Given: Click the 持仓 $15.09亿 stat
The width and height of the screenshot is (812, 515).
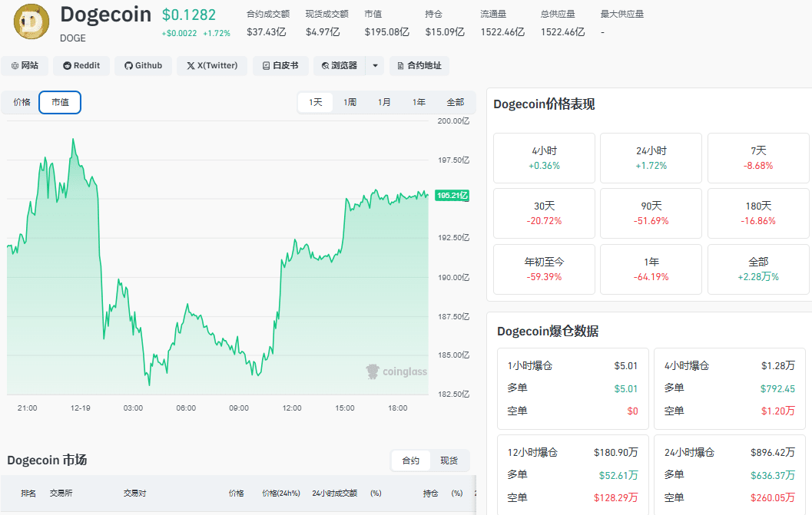Looking at the screenshot, I should tap(444, 23).
